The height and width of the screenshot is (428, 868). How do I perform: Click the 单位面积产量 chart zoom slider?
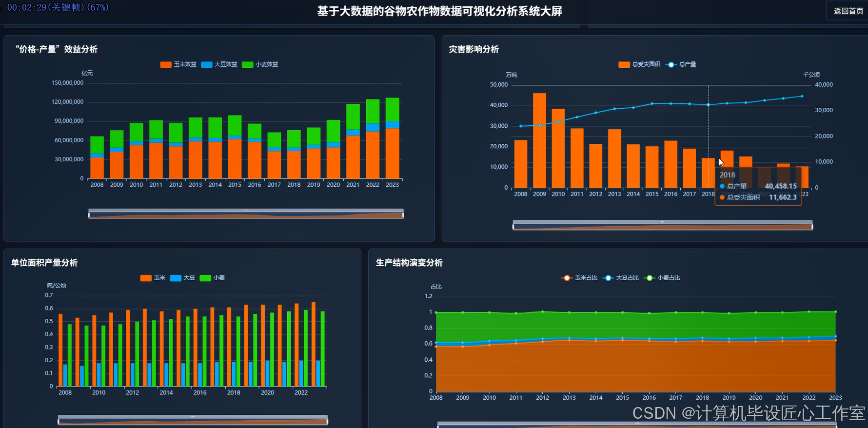pyautogui.click(x=193, y=420)
